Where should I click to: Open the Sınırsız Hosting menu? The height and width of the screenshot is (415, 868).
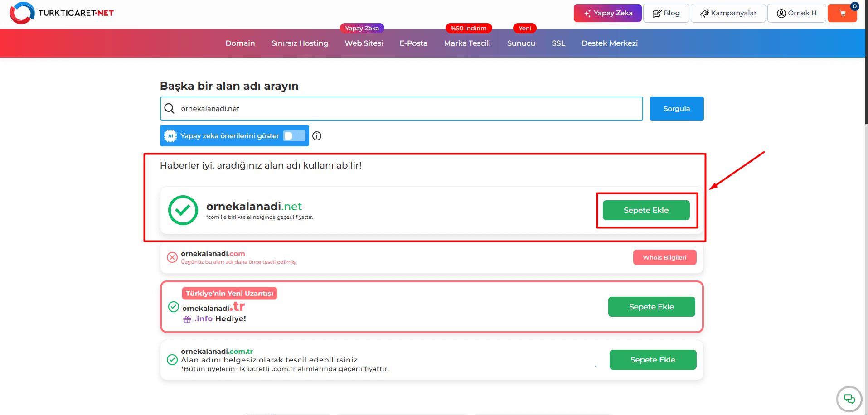coord(300,43)
